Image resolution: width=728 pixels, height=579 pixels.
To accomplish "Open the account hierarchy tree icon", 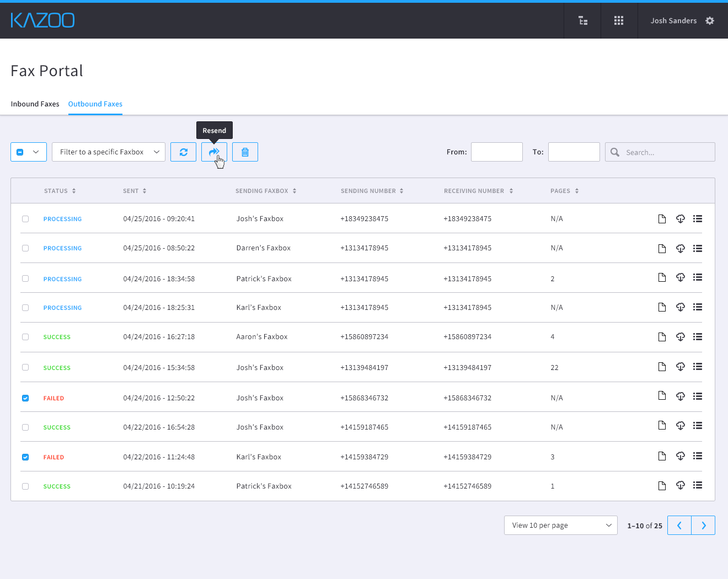I will click(582, 20).
